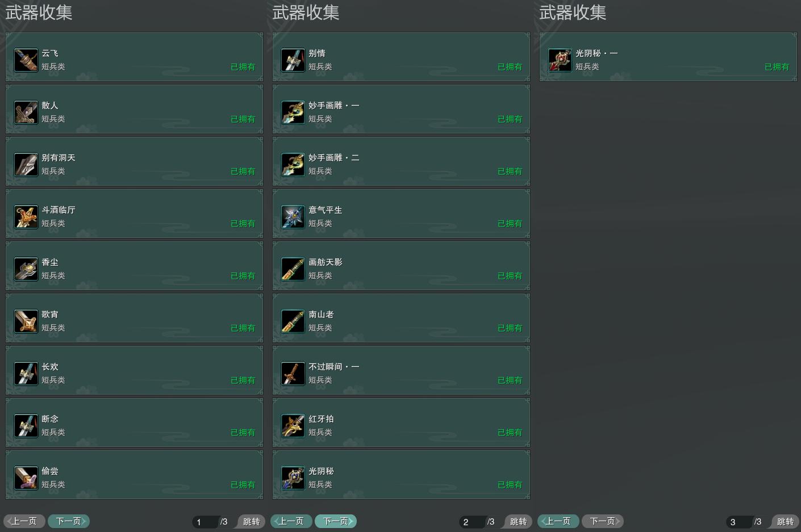Open the 香尘 weapon icon

point(26,269)
